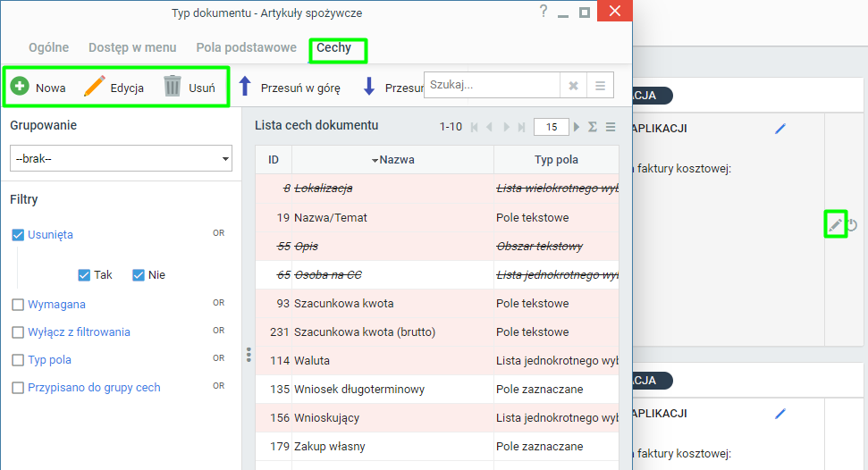868x470 pixels.
Task: Open the list columns menu icon
Action: coord(611,127)
